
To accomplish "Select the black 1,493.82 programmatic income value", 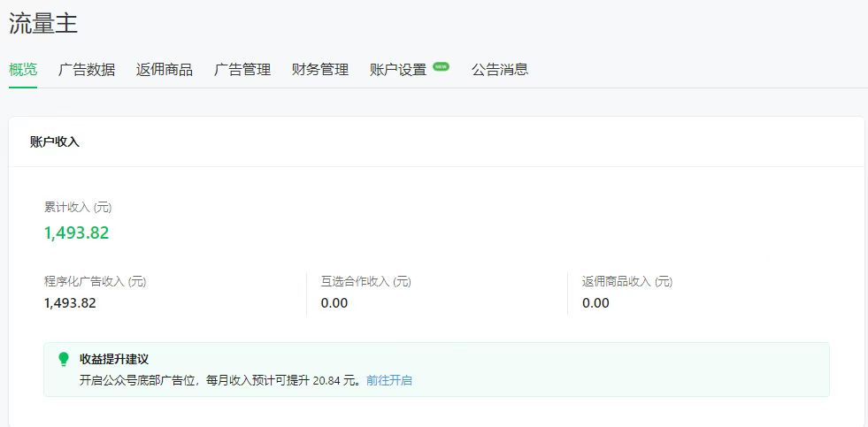I will coord(70,303).
